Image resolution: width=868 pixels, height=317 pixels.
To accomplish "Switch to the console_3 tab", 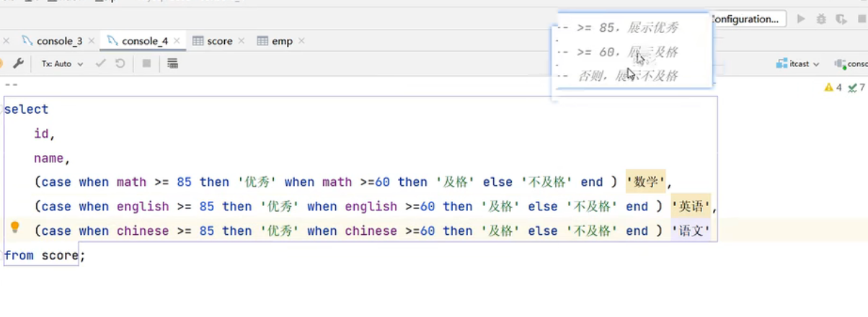I will [59, 41].
